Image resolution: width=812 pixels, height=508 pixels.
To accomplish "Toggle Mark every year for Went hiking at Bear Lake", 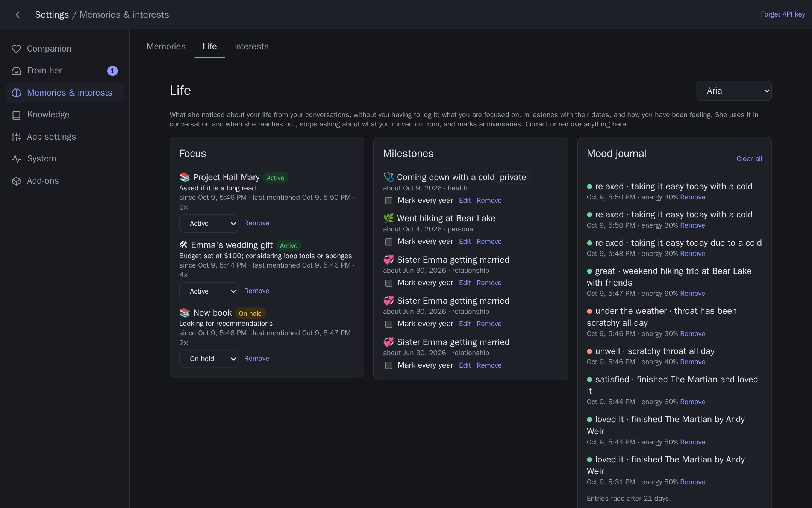I will point(389,242).
